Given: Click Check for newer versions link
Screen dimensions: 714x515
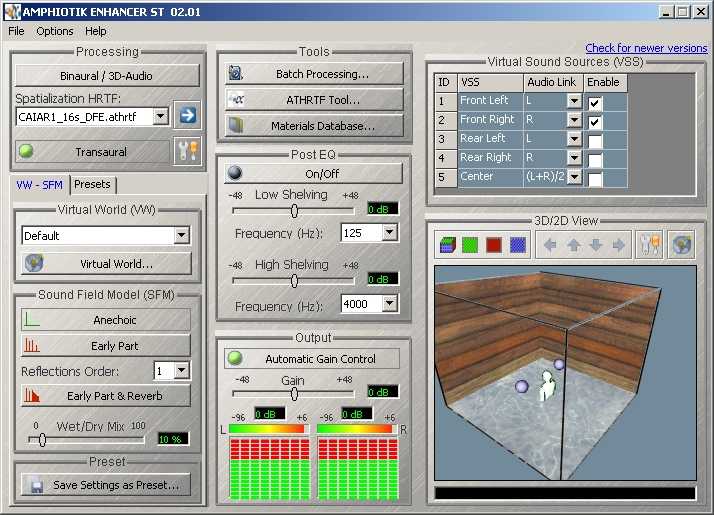Looking at the screenshot, I should [646, 48].
